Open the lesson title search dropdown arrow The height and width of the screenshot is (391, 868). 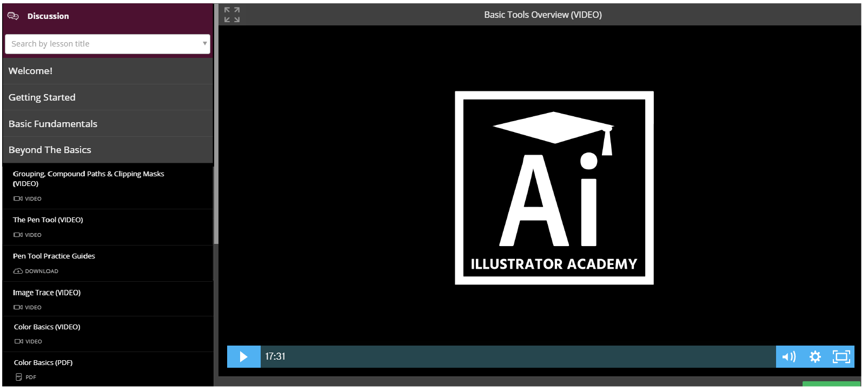tap(204, 43)
